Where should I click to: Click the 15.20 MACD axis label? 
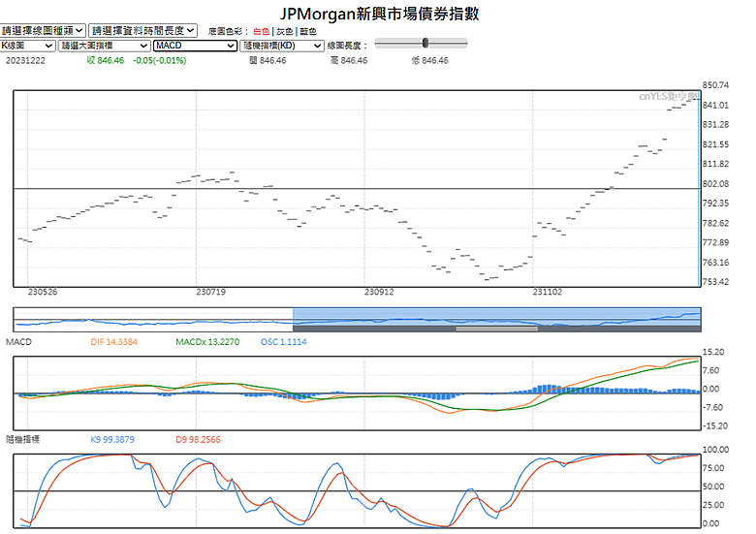pyautogui.click(x=713, y=353)
